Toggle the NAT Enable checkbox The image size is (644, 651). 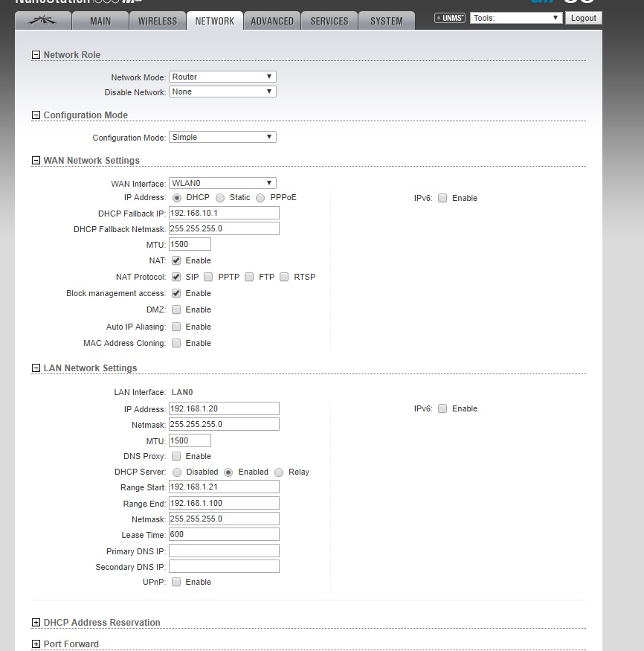click(176, 260)
